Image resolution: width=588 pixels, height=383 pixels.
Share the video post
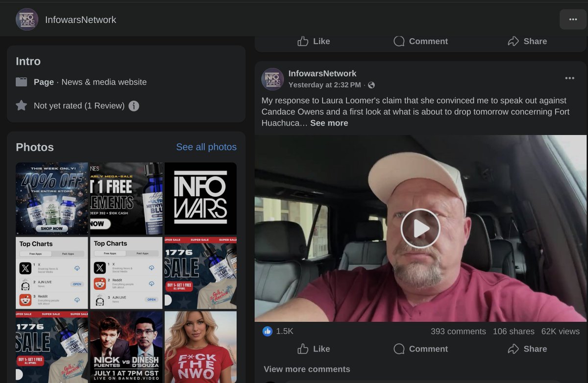(x=527, y=349)
